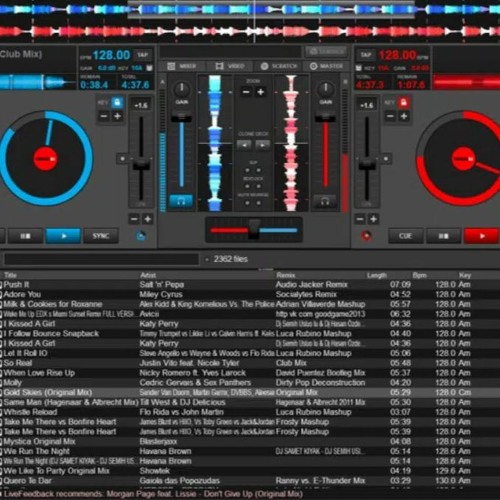Raise the left deck key with plus
The width and height of the screenshot is (500, 500).
[x=117, y=116]
